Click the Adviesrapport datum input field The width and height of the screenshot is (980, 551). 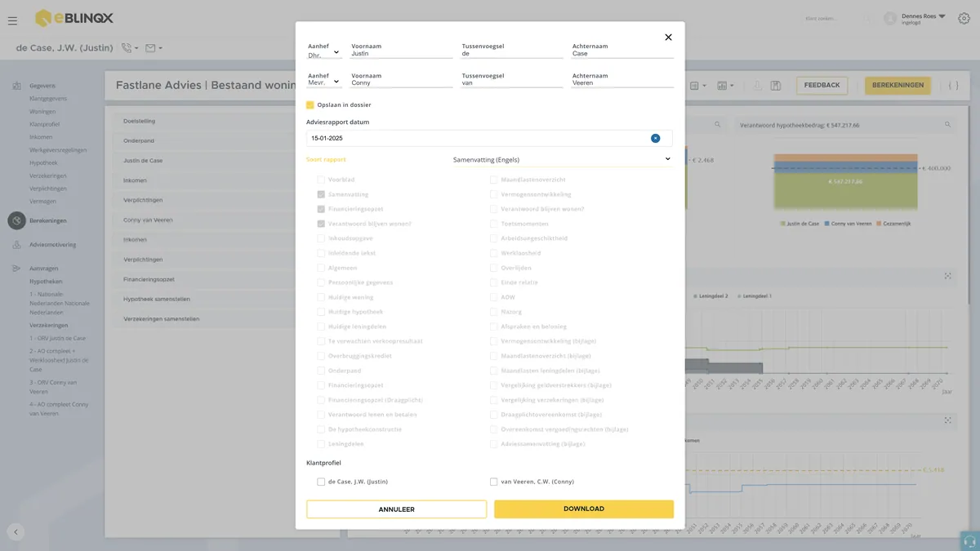[x=489, y=138]
